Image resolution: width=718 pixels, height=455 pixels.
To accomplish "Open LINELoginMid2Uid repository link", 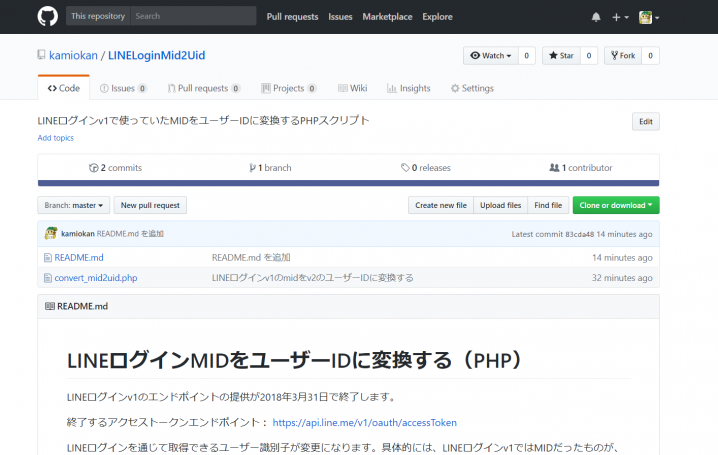I will click(157, 55).
